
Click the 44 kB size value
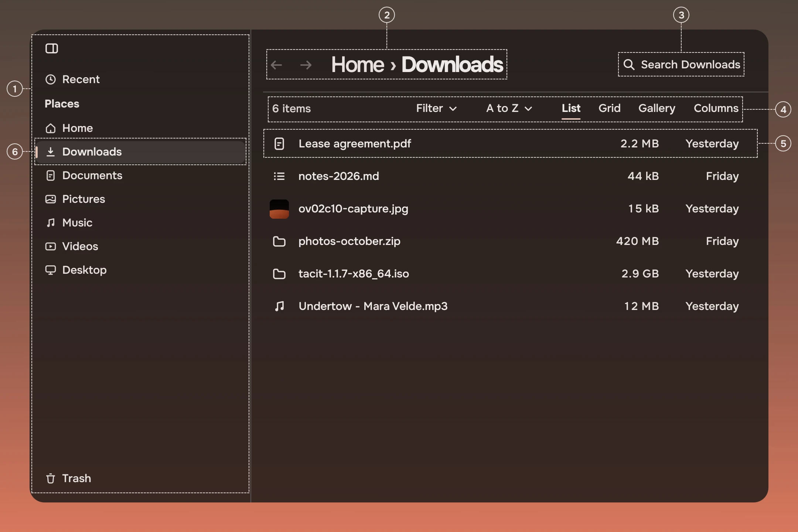pyautogui.click(x=643, y=176)
